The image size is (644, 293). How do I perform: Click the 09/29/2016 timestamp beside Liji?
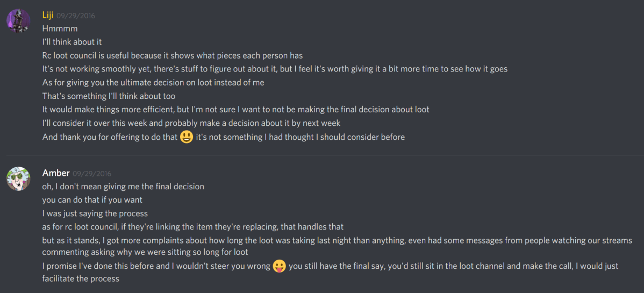pos(76,16)
